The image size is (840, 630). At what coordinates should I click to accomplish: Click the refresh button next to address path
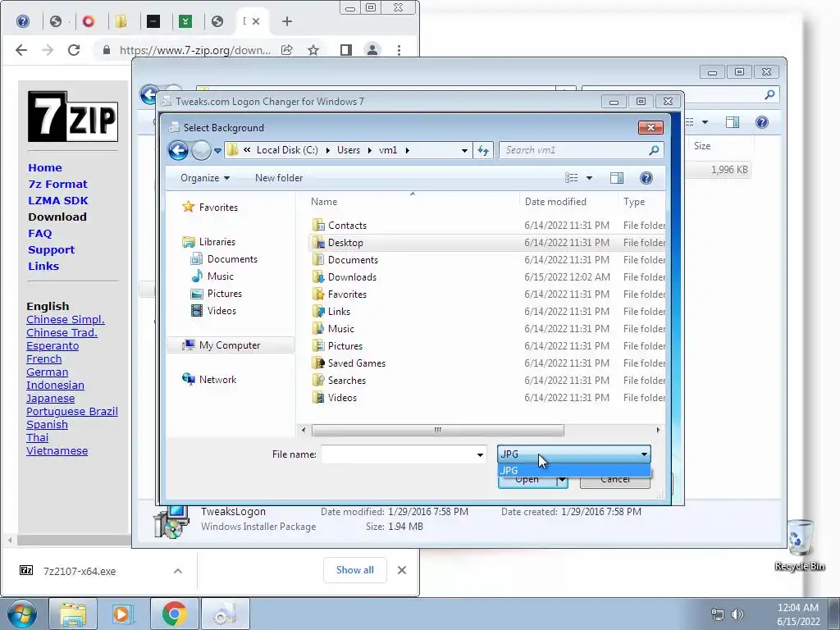(483, 151)
